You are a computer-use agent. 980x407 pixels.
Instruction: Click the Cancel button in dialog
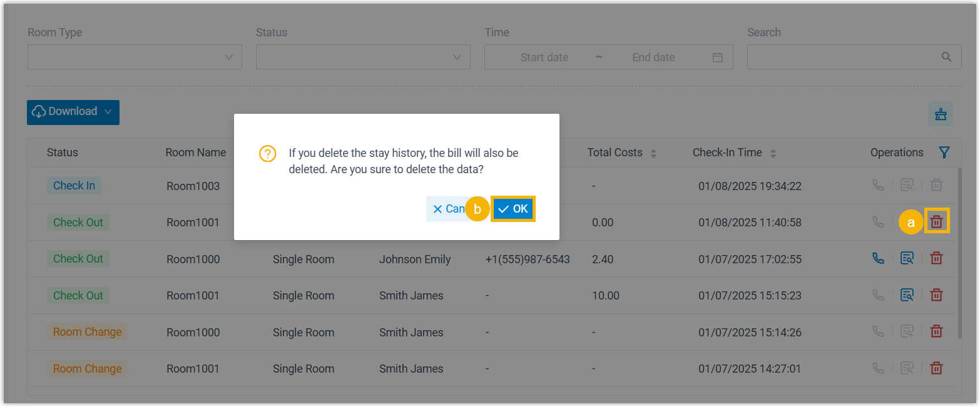pos(447,209)
